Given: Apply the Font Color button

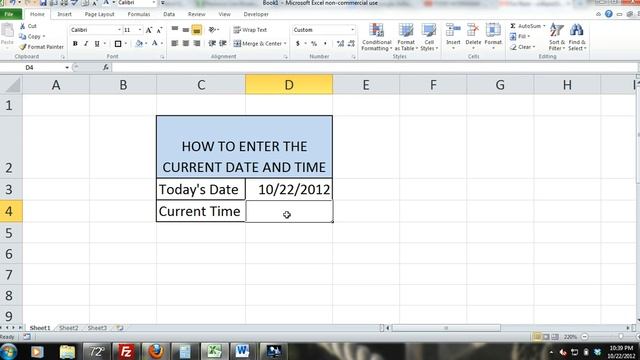Looking at the screenshot, I should tap(155, 43).
